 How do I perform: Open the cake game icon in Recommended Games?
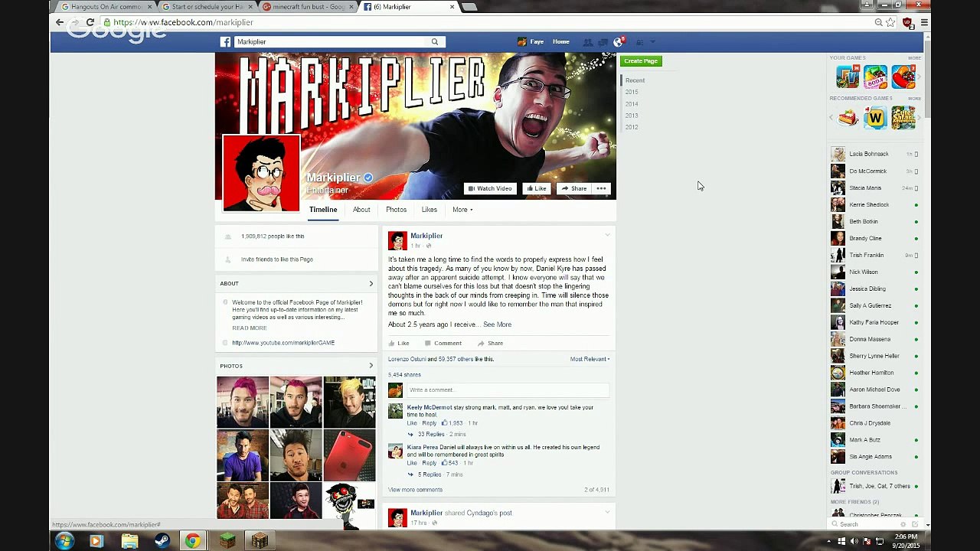tap(848, 118)
